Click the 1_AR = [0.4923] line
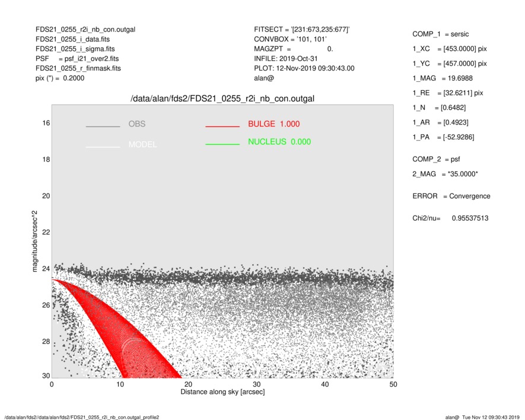Screen dimensions: 525x420 tap(440, 123)
